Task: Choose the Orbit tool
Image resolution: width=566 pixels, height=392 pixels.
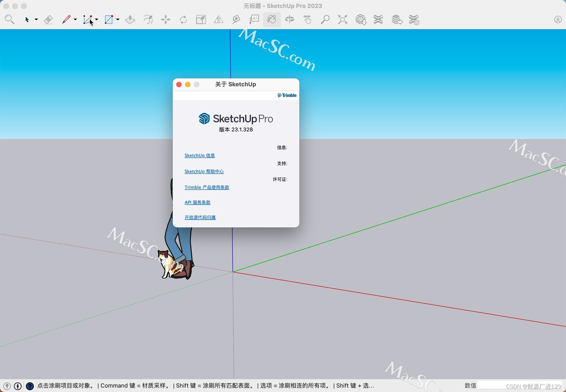Action: pos(290,20)
